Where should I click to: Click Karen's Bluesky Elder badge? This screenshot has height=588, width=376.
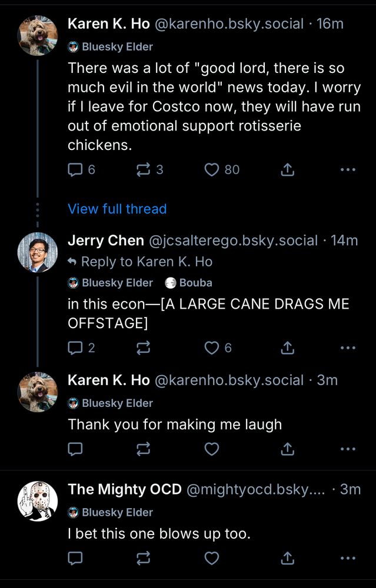[111, 46]
